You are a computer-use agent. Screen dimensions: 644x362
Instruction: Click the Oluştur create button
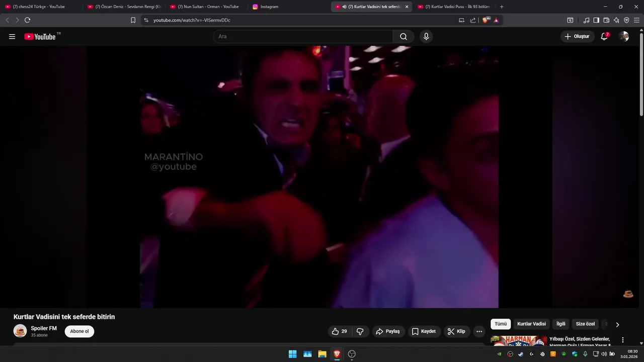pyautogui.click(x=577, y=37)
